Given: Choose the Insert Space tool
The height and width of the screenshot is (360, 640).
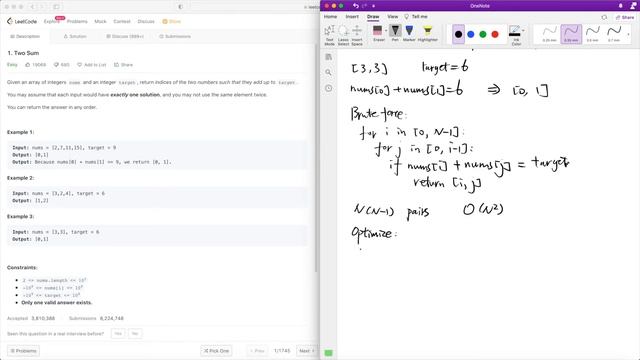Looking at the screenshot, I should (x=357, y=36).
